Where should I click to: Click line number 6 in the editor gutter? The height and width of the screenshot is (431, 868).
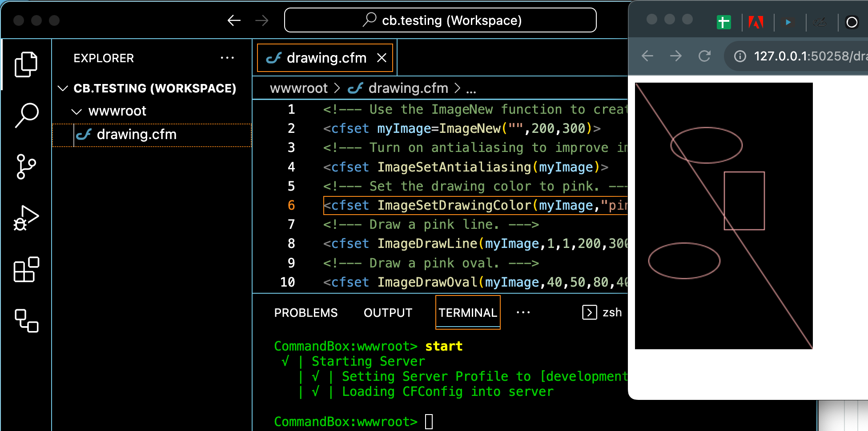tap(291, 205)
